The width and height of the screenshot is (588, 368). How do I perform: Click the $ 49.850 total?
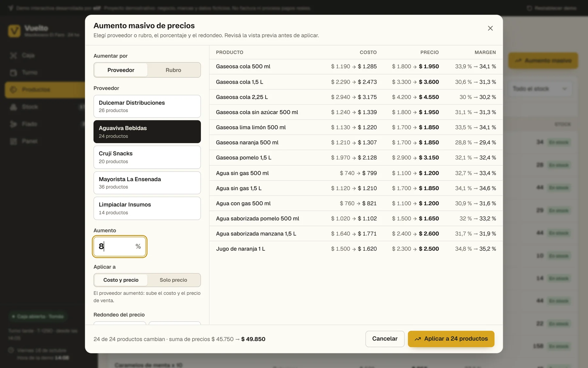coord(253,339)
